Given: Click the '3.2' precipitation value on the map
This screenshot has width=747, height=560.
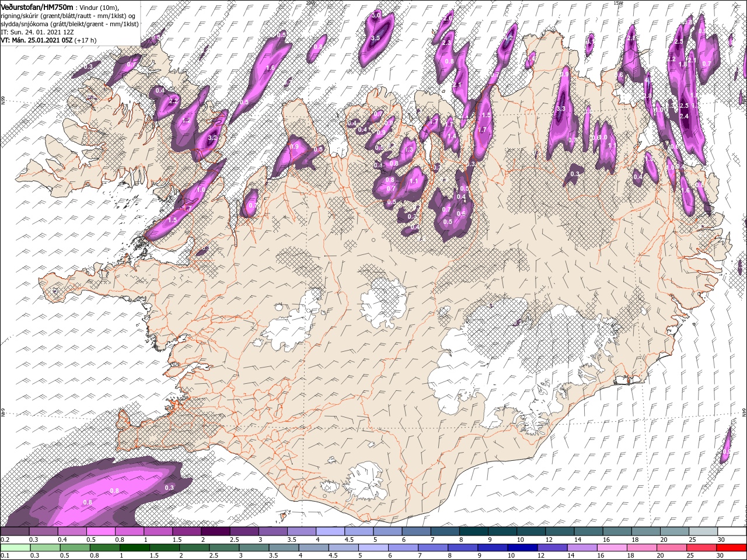Looking at the screenshot, I should coord(213,138).
